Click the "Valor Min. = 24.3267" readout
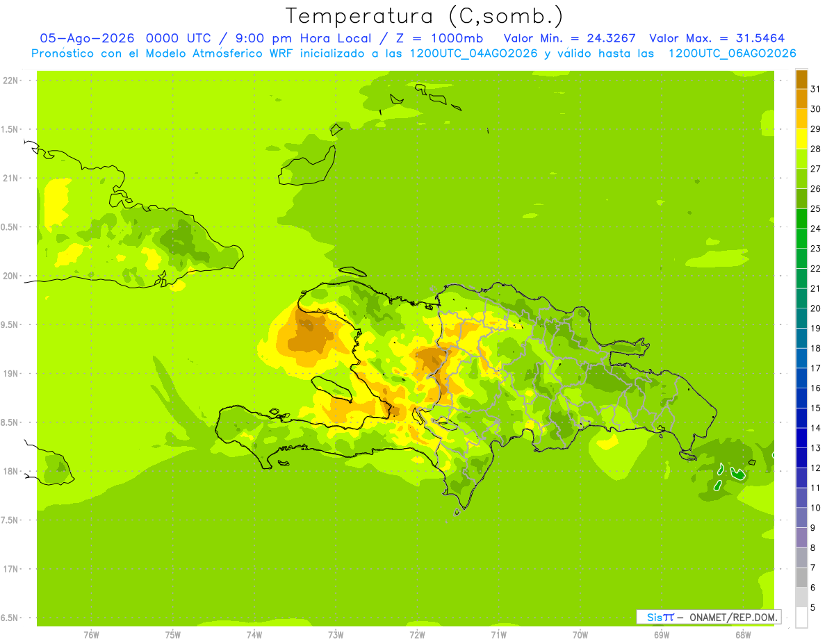This screenshot has width=834, height=644. coord(570,38)
